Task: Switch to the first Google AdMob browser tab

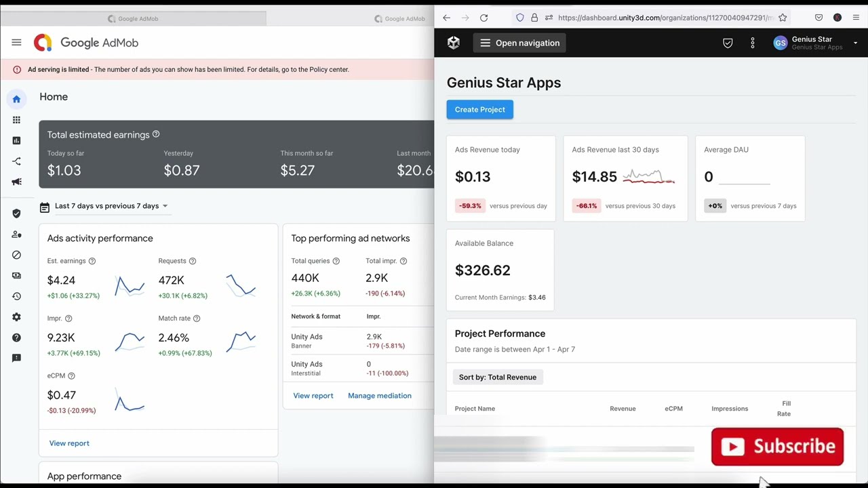Action: [x=134, y=18]
